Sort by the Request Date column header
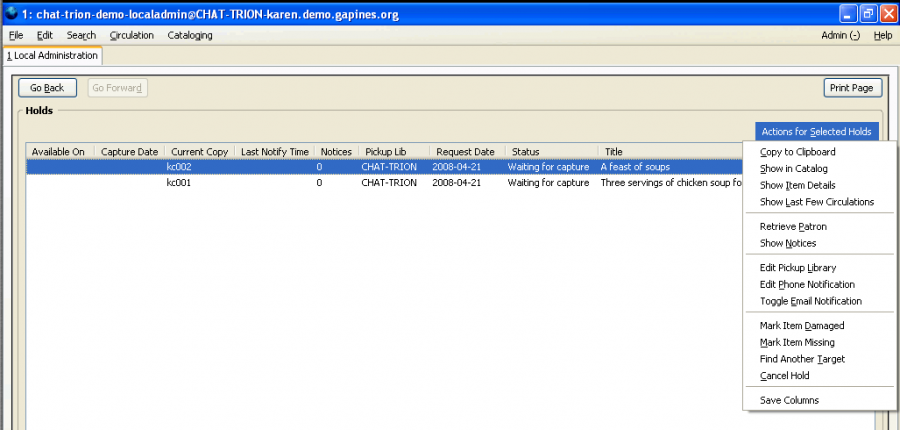 [x=465, y=152]
